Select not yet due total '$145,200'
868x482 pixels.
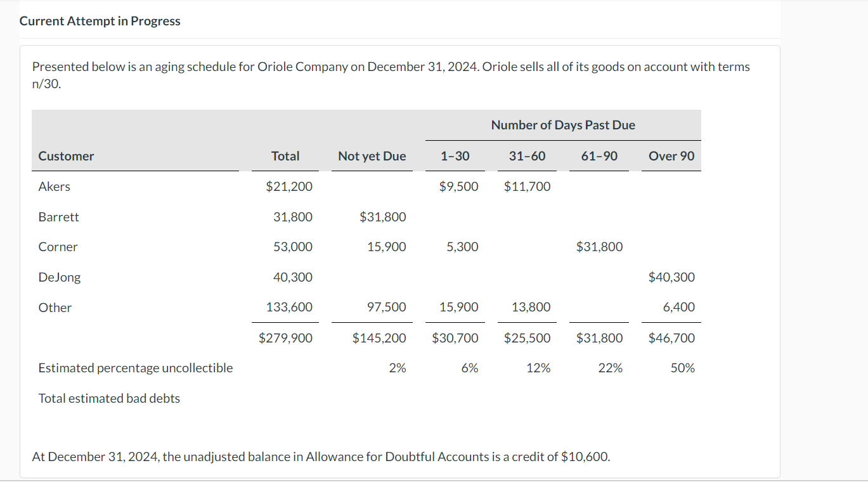point(380,338)
